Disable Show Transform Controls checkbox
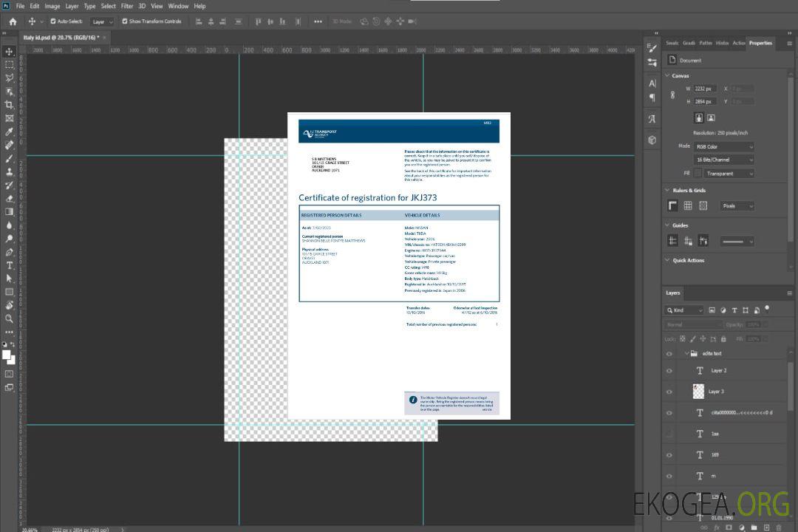The width and height of the screenshot is (798, 532). point(124,21)
